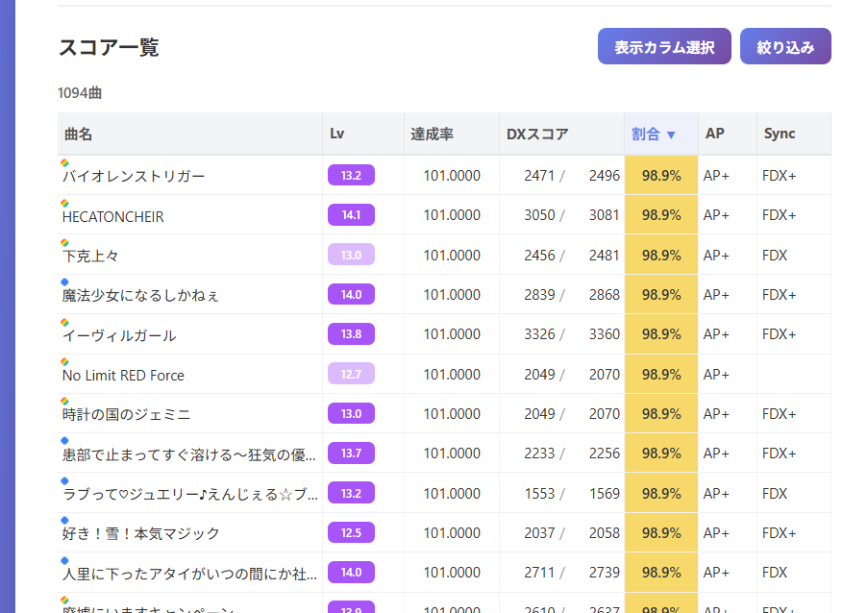Click the blue dot beside 患部で止まってすぐ溶ける
Screen dimensions: 868x613
pyautogui.click(x=64, y=440)
